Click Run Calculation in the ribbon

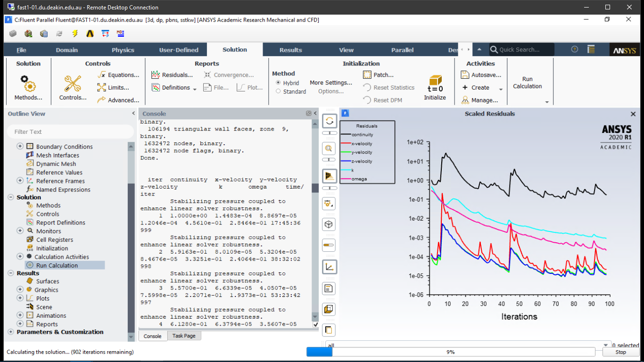[x=528, y=82]
